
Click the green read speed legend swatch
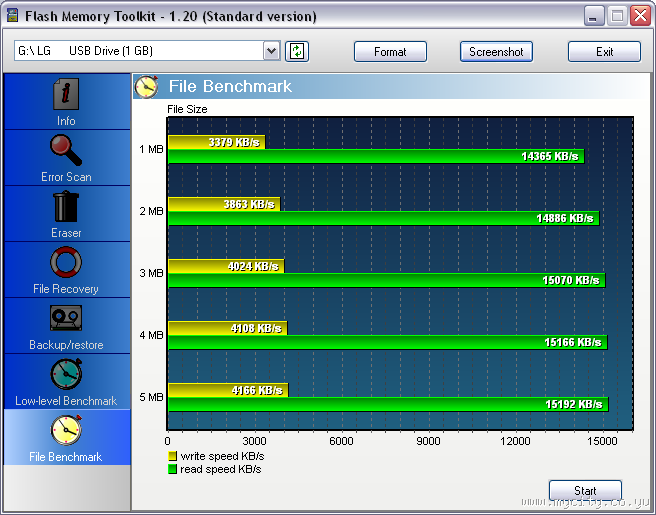(x=172, y=469)
